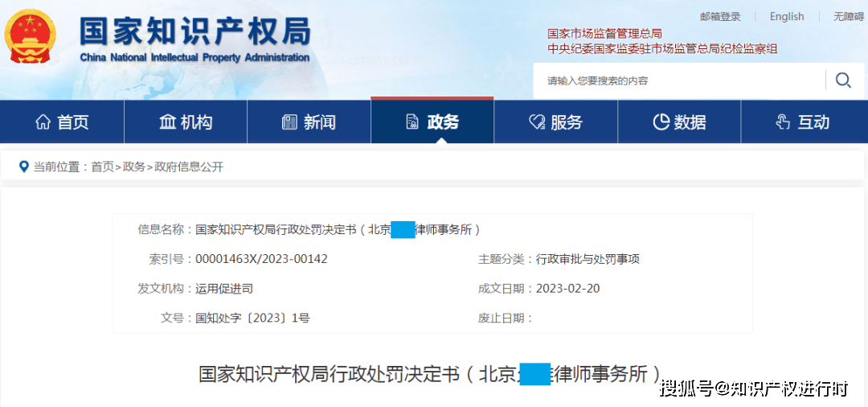Image resolution: width=868 pixels, height=407 pixels.
Task: Click the home icon beside 首页
Action: 43,122
